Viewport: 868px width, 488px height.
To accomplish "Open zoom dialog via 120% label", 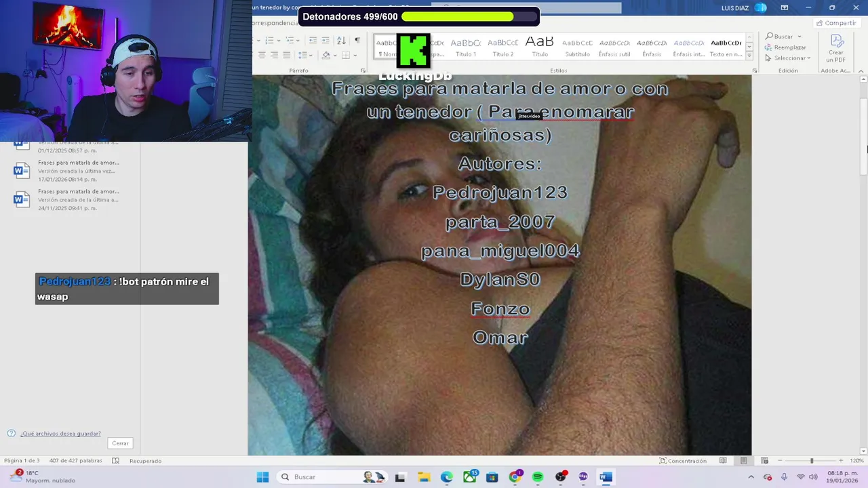I will click(856, 461).
